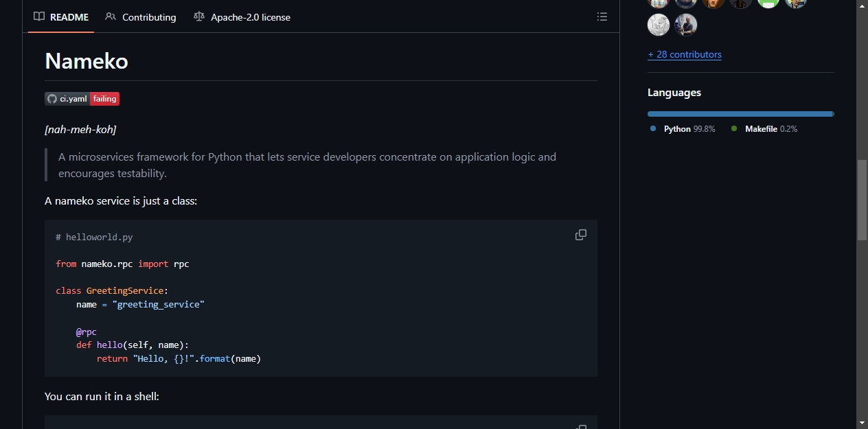
Task: Open the man-photo contributor avatar above the contributors link
Action: 686,25
